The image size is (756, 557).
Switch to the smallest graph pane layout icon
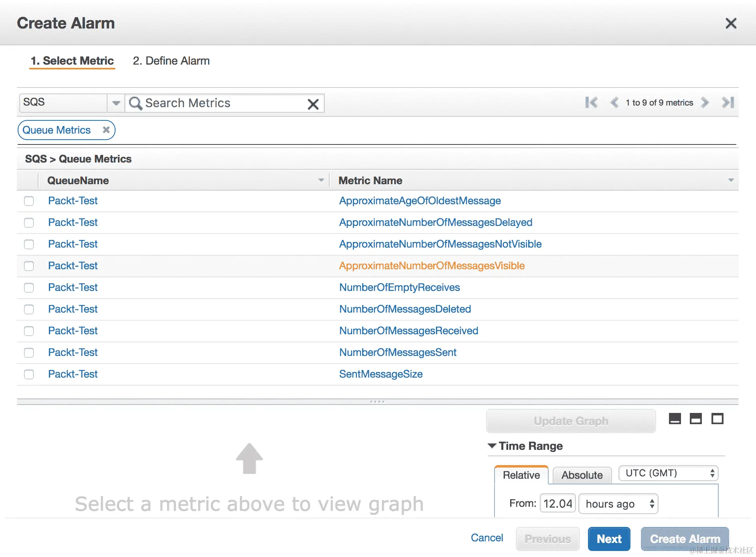pyautogui.click(x=675, y=419)
